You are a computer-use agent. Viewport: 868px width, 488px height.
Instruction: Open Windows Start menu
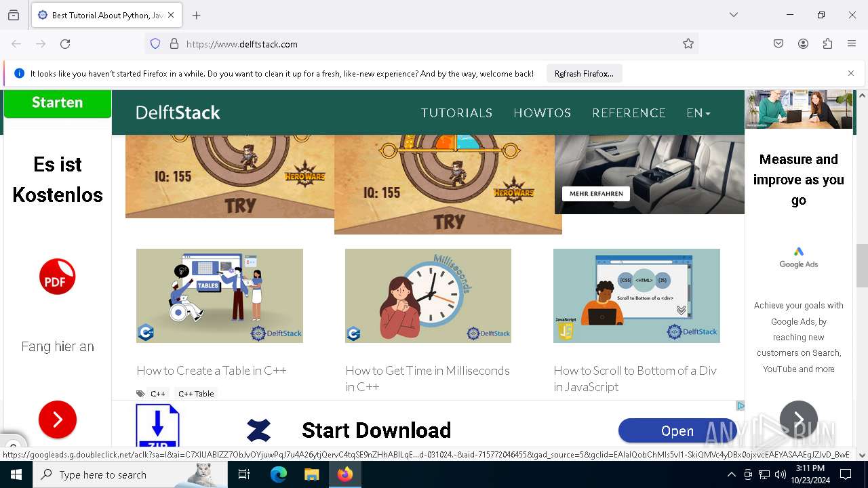pos(16,474)
